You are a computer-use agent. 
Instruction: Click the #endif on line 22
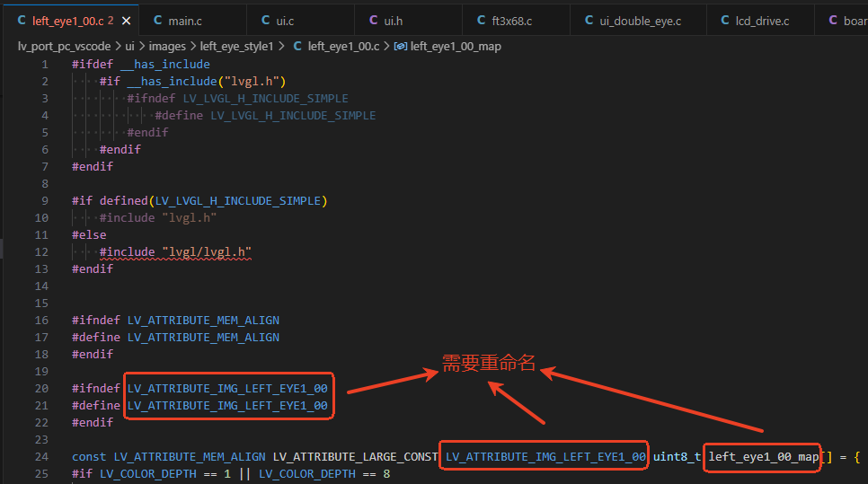coord(93,423)
